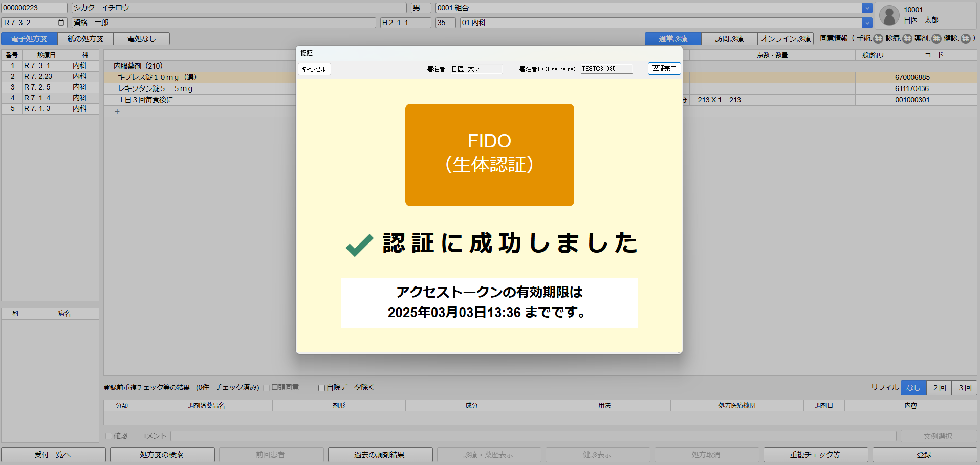Click the access token expiry message

coord(489,302)
